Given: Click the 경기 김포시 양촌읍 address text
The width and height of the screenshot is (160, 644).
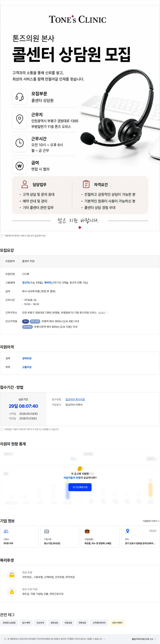Looking at the screenshot, I should (140, 543).
